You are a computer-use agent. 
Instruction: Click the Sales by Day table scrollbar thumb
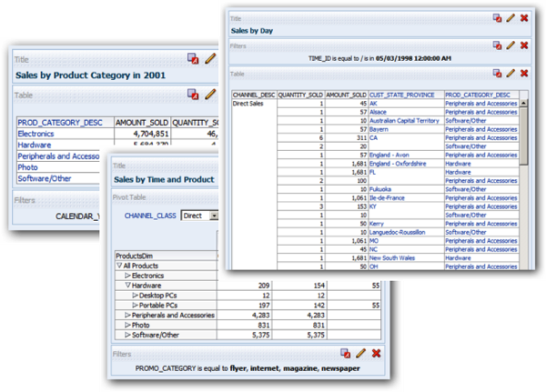[523, 136]
